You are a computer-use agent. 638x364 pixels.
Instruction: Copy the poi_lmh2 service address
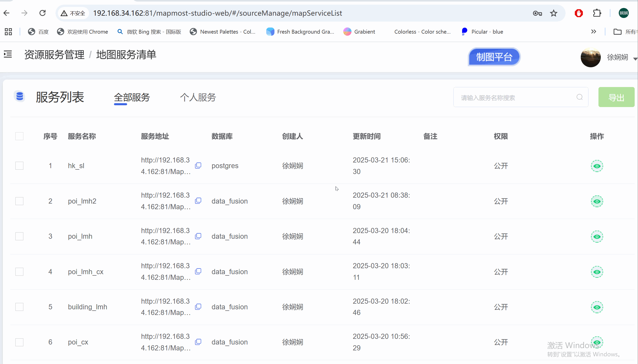pos(198,201)
